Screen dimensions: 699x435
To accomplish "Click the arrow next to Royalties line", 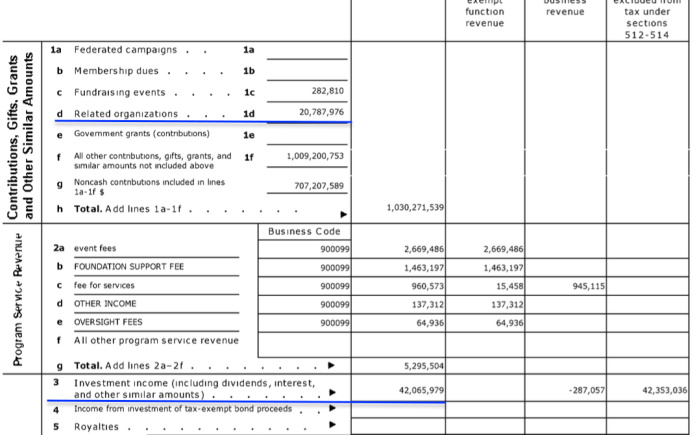I will [332, 427].
